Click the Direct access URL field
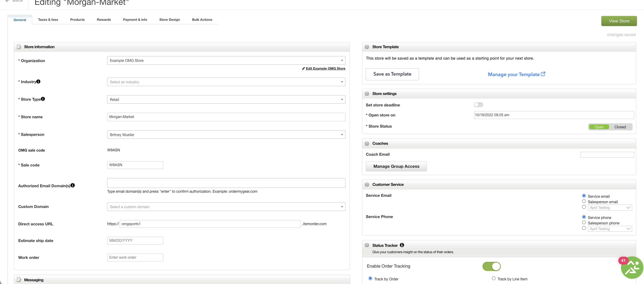The image size is (644, 284). pos(210,224)
